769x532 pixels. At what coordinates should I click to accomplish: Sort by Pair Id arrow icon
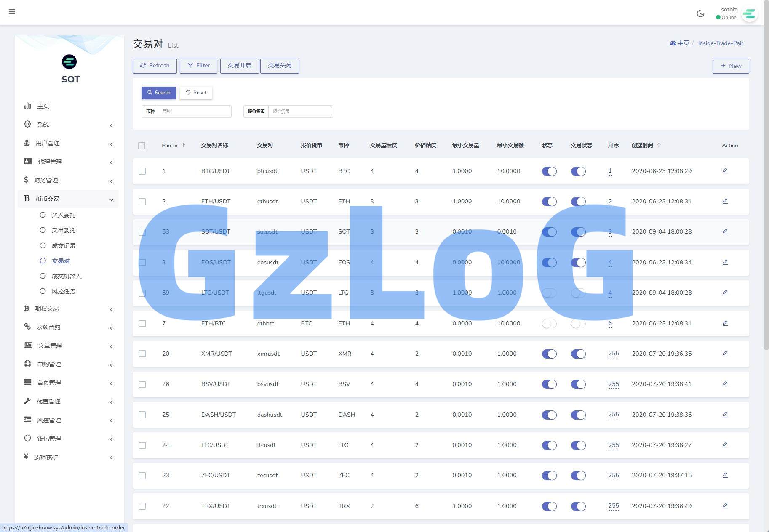click(183, 145)
